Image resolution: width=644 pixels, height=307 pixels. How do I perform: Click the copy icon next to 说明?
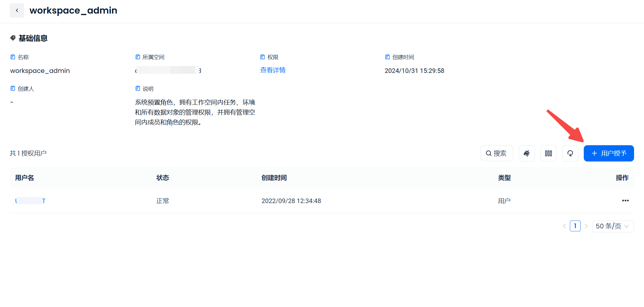tap(138, 88)
